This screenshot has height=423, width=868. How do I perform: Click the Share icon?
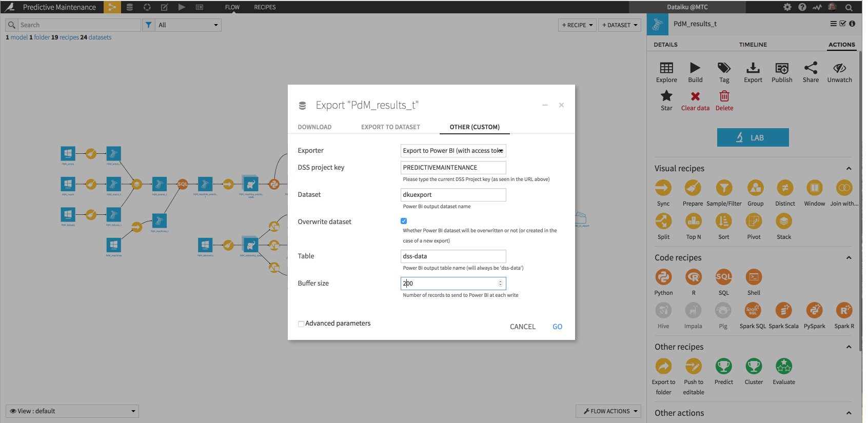811,68
